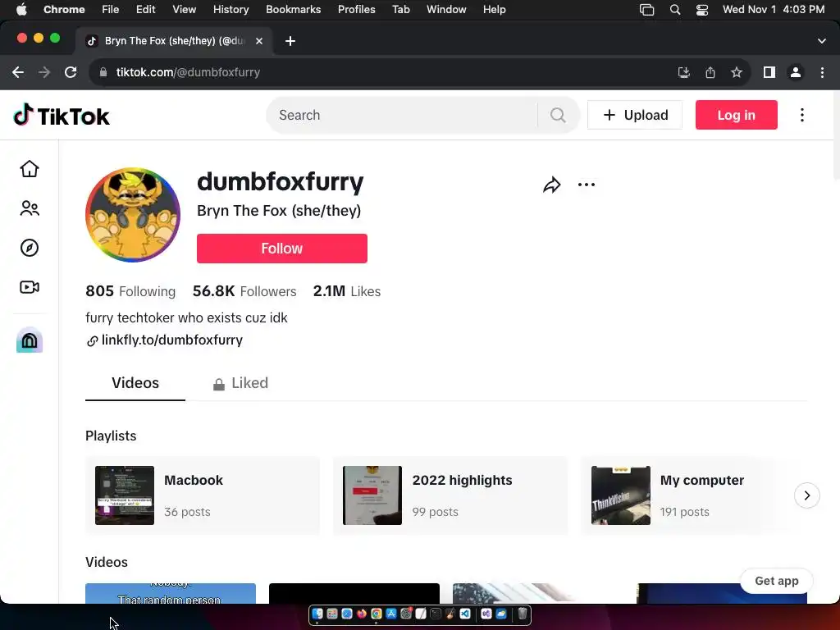Open linkfly.to/dumbfoxfurry link
Image resolution: width=840 pixels, height=630 pixels.
[x=172, y=340]
